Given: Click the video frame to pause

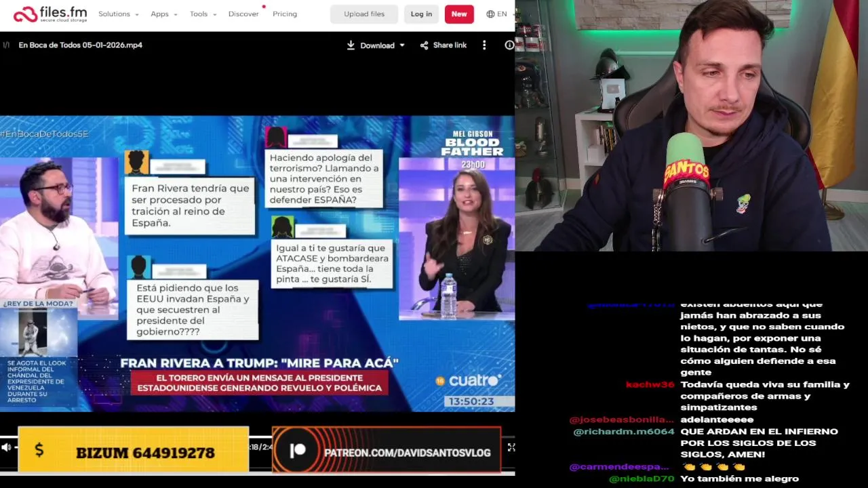Looking at the screenshot, I should coord(258,264).
